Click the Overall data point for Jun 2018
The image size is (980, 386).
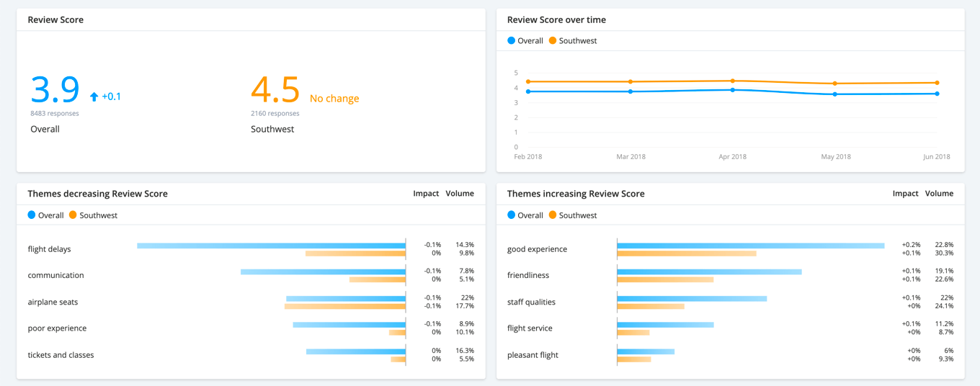pos(937,94)
